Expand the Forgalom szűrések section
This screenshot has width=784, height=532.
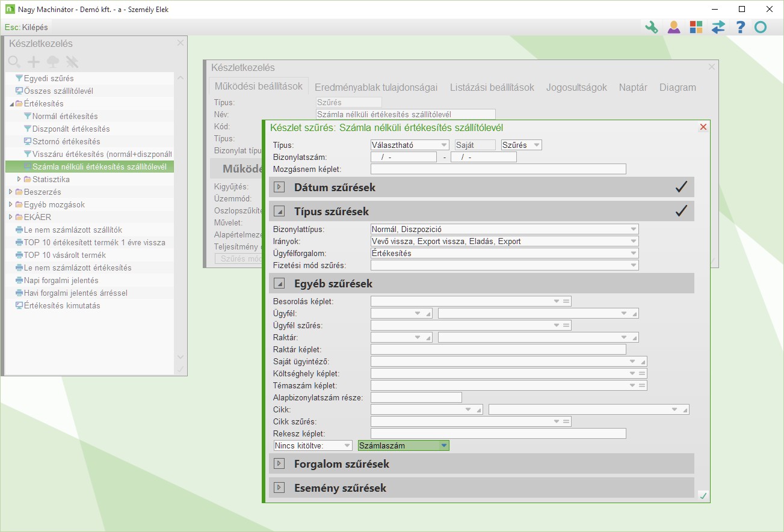[x=279, y=464]
